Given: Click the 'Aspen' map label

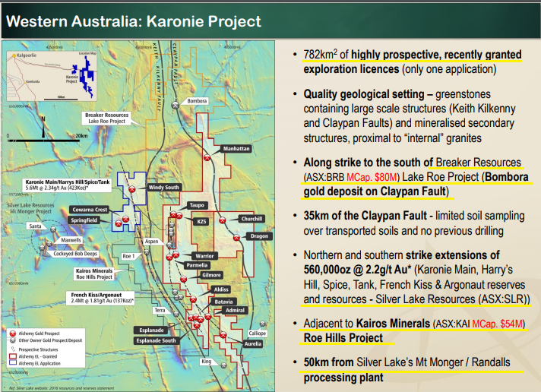Looking at the screenshot, I should tap(151, 242).
